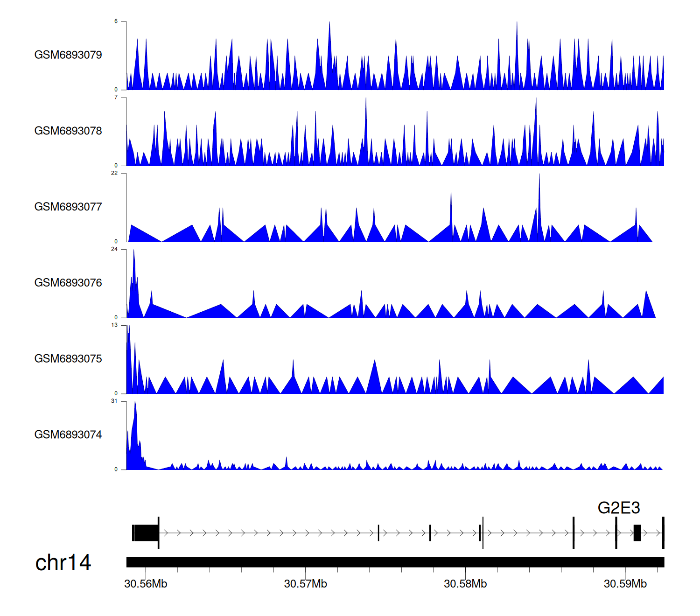
Task: Select the GSM6893078 track label
Action: pyautogui.click(x=68, y=131)
